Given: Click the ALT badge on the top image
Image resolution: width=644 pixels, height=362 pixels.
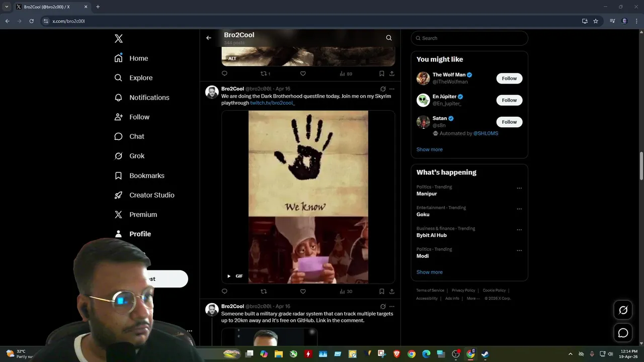Looking at the screenshot, I should point(232,58).
